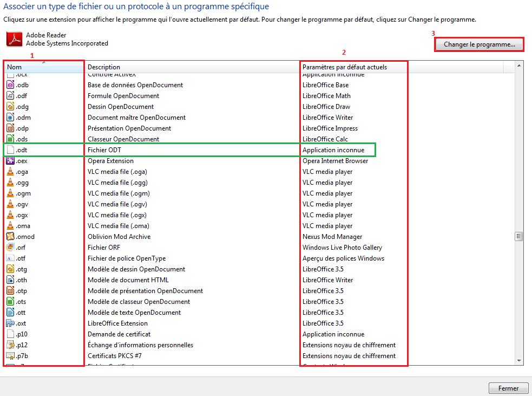Select 'Dessin OpenDocument' description
532x396 pixels.
121,107
